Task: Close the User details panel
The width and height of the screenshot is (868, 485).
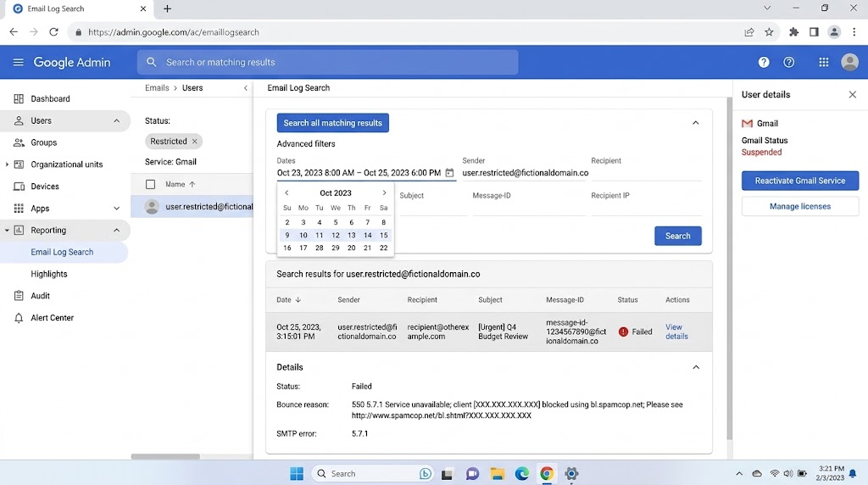Action: pos(853,95)
